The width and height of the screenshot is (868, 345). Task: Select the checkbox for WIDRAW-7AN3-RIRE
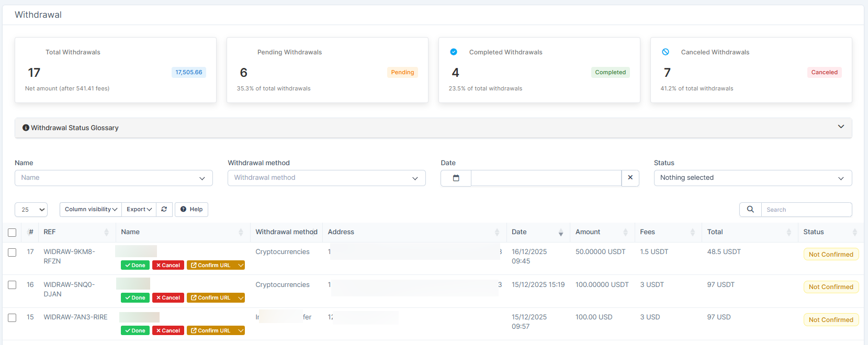[x=12, y=318]
